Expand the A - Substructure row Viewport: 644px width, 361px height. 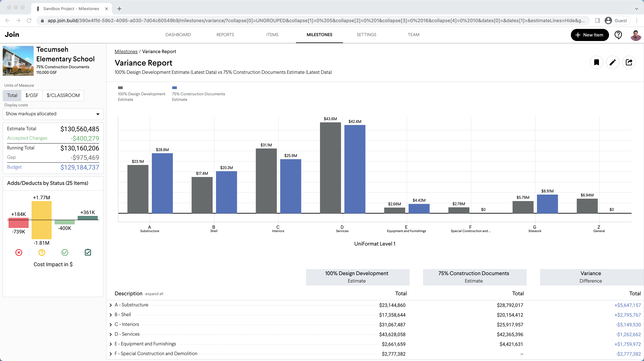(x=111, y=305)
